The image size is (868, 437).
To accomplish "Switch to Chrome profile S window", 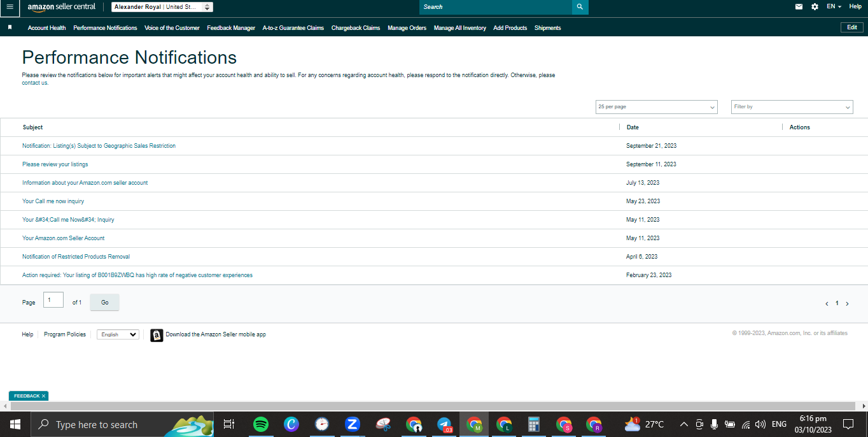I will (564, 424).
